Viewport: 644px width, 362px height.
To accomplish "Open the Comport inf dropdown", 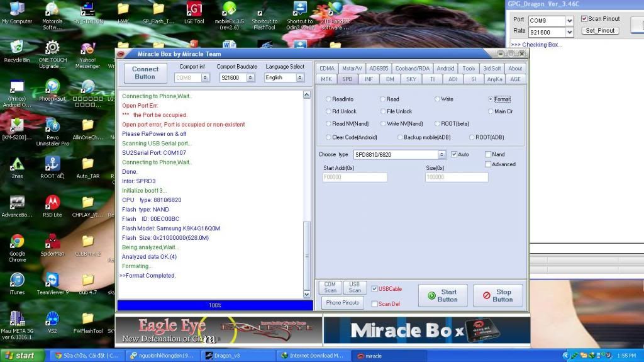I will pyautogui.click(x=205, y=77).
